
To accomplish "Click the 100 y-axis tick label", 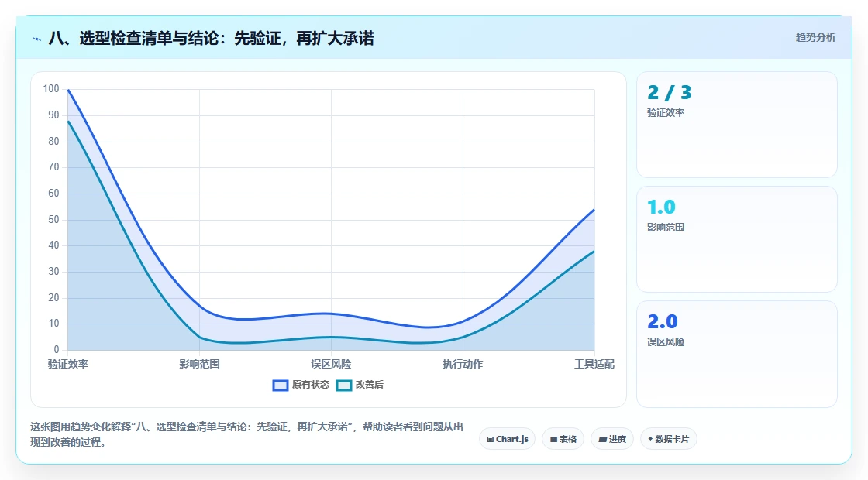I will (51, 89).
